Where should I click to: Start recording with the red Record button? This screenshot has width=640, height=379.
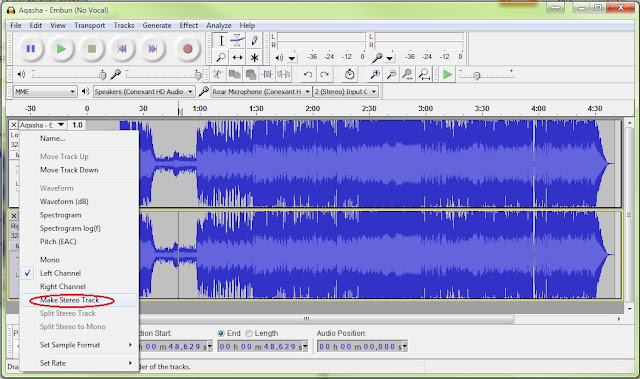tap(187, 49)
